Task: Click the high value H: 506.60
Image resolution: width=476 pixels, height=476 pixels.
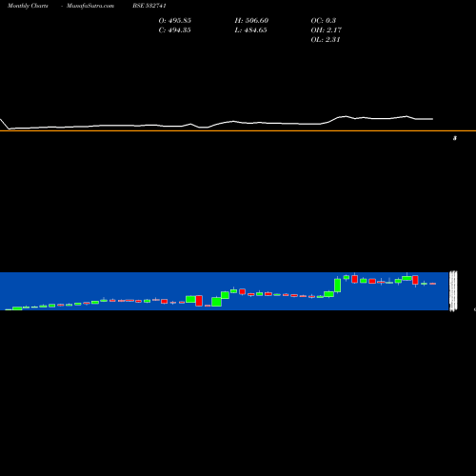Action: pyautogui.click(x=251, y=21)
